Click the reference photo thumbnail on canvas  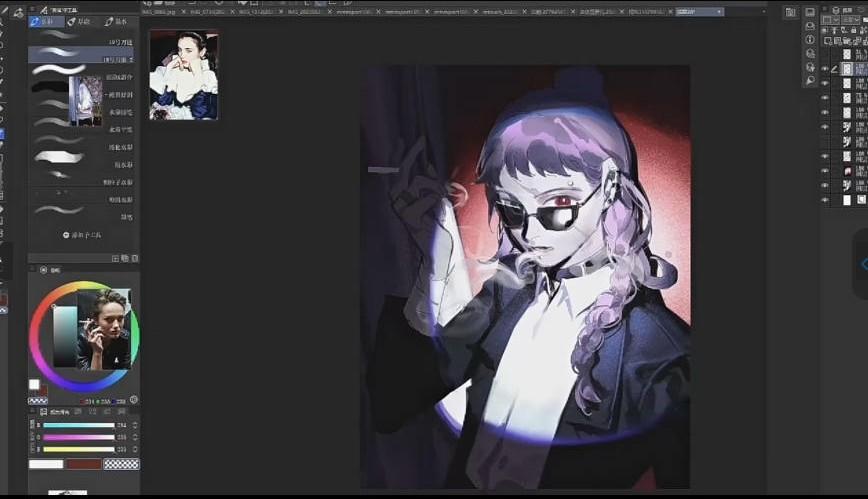coord(183,75)
